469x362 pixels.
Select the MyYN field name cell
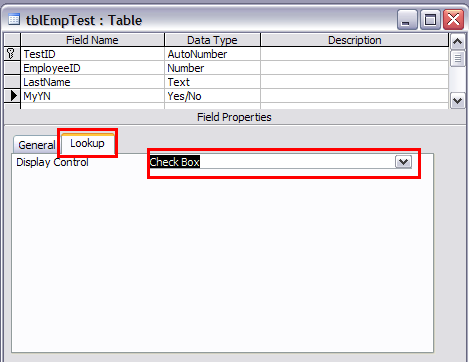point(92,96)
